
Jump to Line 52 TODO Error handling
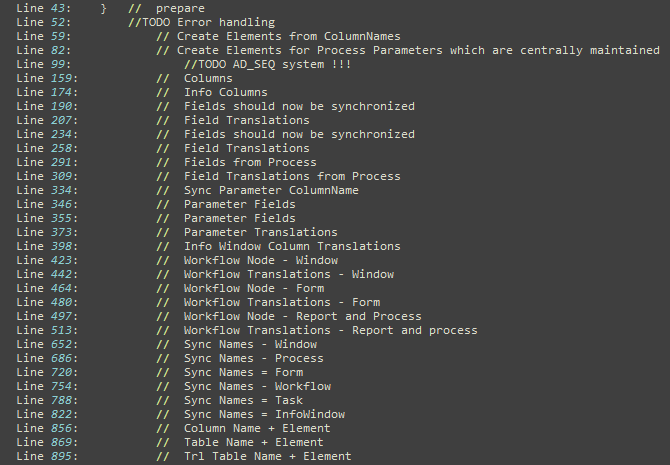pyautogui.click(x=145, y=22)
